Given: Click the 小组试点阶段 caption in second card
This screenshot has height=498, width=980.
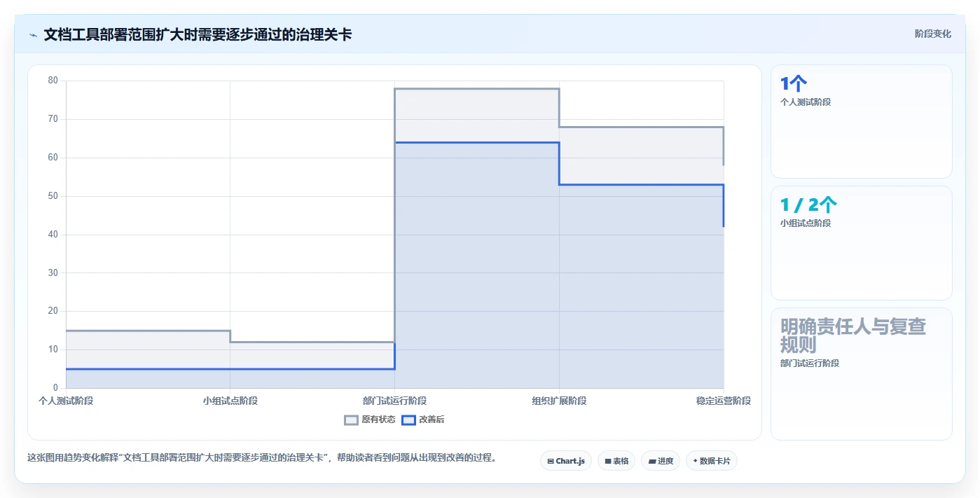Looking at the screenshot, I should click(x=806, y=223).
